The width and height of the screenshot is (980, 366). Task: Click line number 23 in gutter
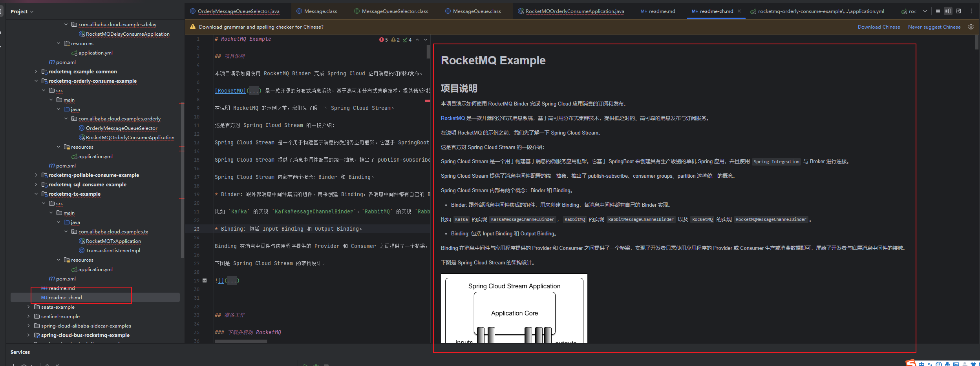[x=197, y=229]
